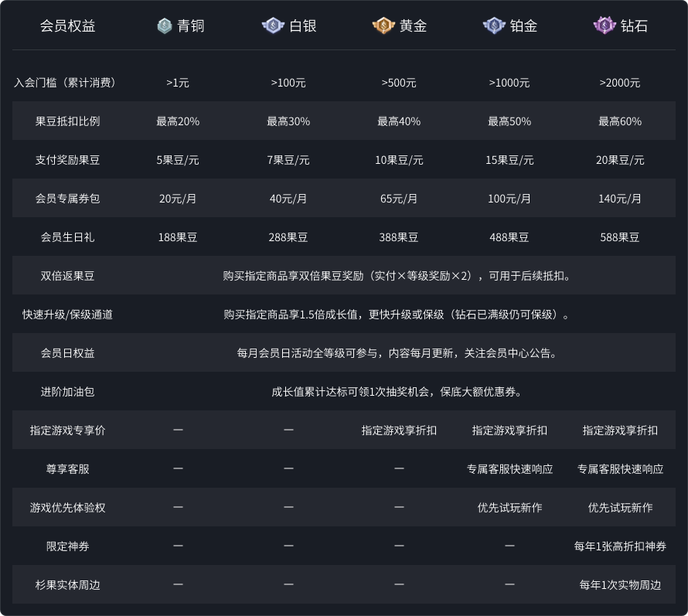Image resolution: width=688 pixels, height=616 pixels.
Task: Click the 388果豆 birthday gift cell
Action: click(x=399, y=237)
